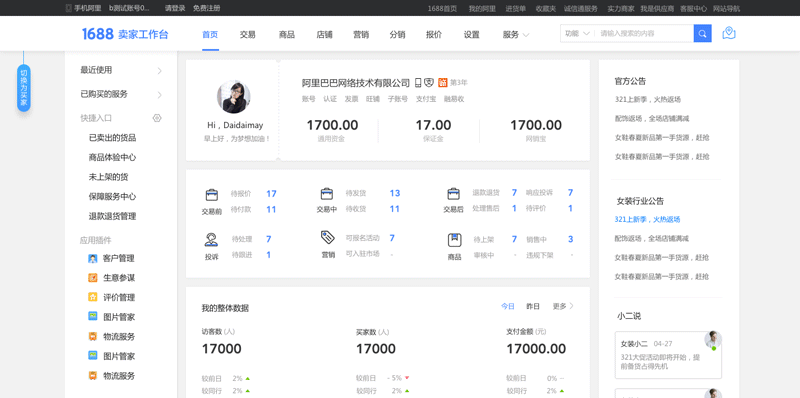This screenshot has width=800, height=398.
Task: Switch overall data to 今日
Action: pos(508,306)
